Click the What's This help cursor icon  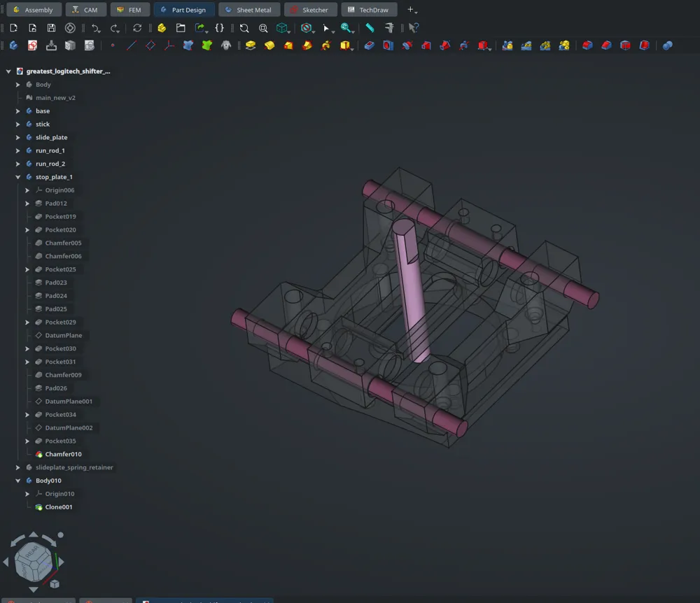[x=414, y=28]
